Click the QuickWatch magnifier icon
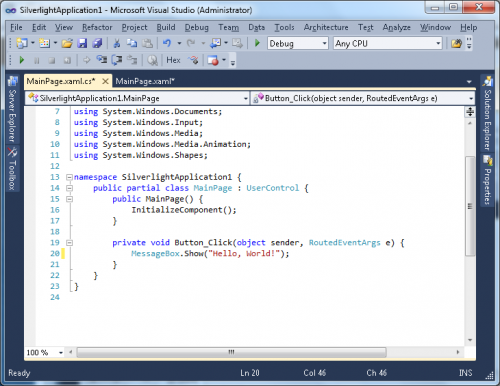500x386 pixels. pyautogui.click(x=152, y=60)
